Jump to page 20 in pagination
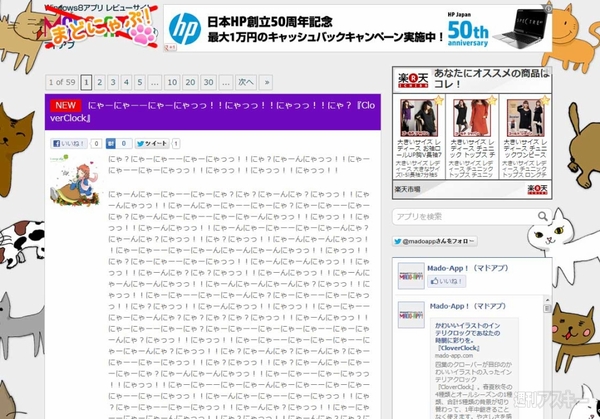The width and height of the screenshot is (600, 419). [190, 82]
